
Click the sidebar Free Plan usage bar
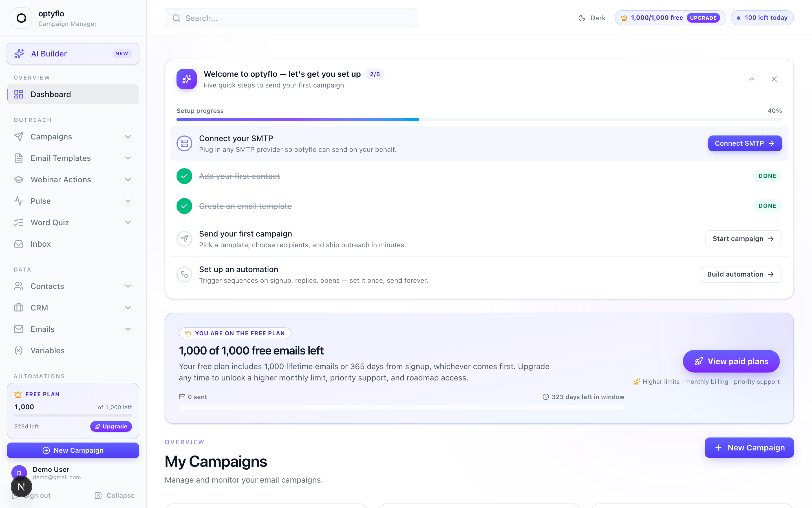(73, 416)
